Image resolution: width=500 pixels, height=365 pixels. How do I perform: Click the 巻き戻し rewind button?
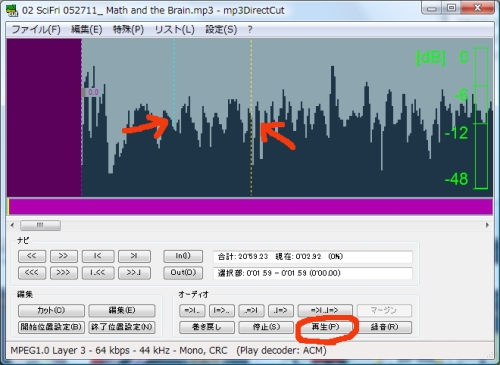(x=207, y=327)
